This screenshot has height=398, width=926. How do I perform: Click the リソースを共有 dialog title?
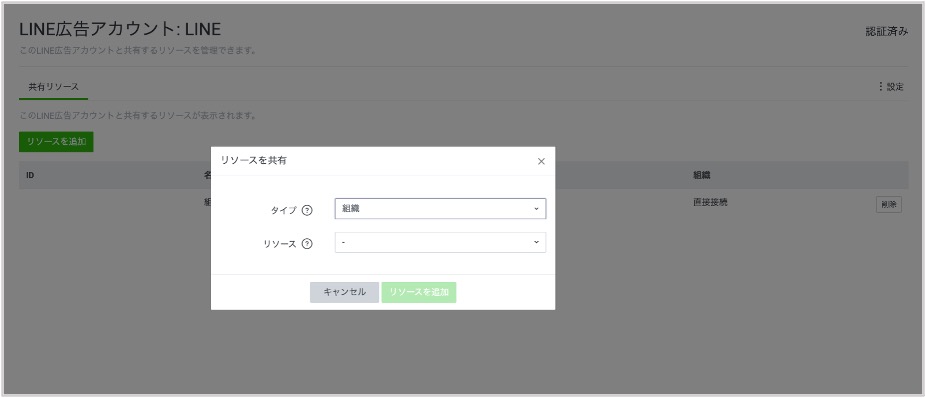coord(254,161)
